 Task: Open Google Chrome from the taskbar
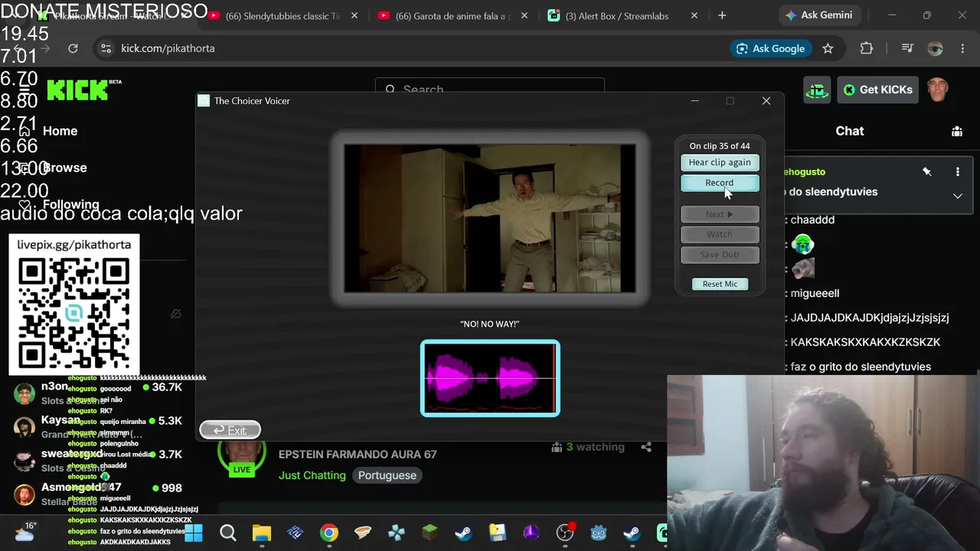click(329, 533)
